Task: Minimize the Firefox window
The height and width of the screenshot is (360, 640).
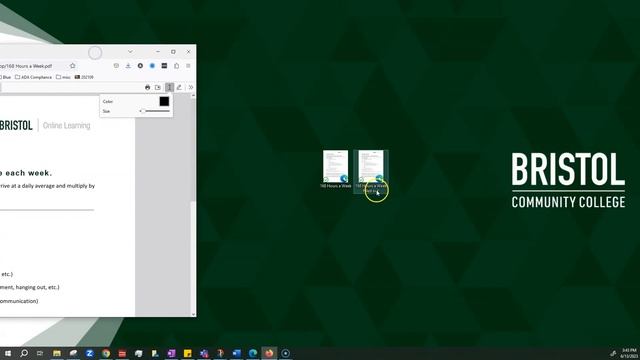Action: click(158, 52)
